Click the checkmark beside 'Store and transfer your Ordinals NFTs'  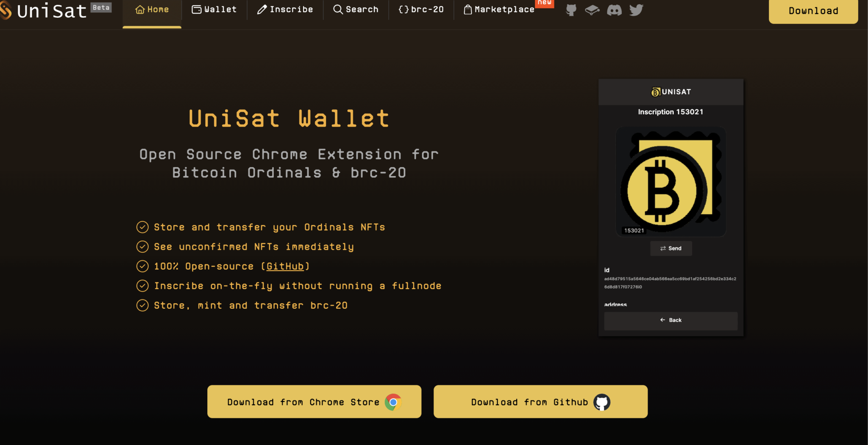coord(142,227)
